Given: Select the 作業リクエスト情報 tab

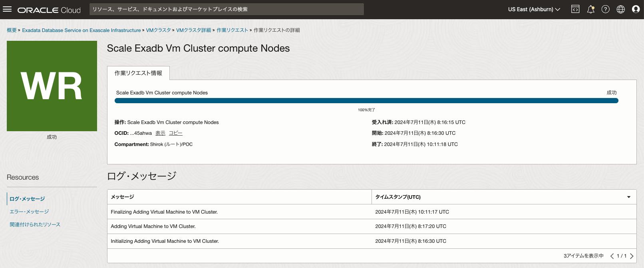Looking at the screenshot, I should point(138,73).
